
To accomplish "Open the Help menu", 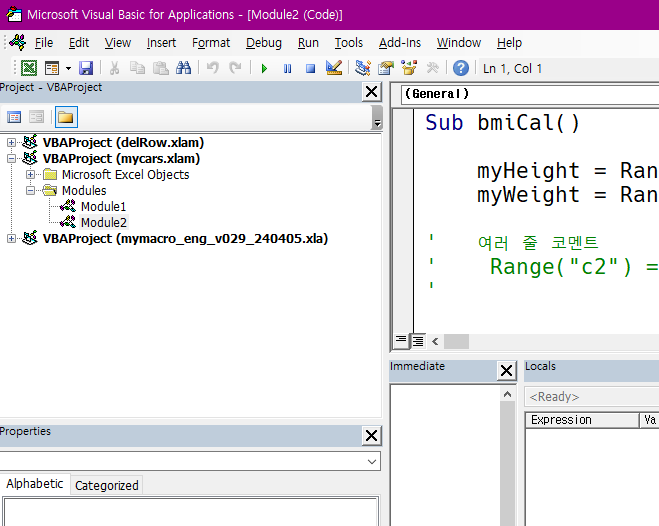I will pyautogui.click(x=509, y=43).
